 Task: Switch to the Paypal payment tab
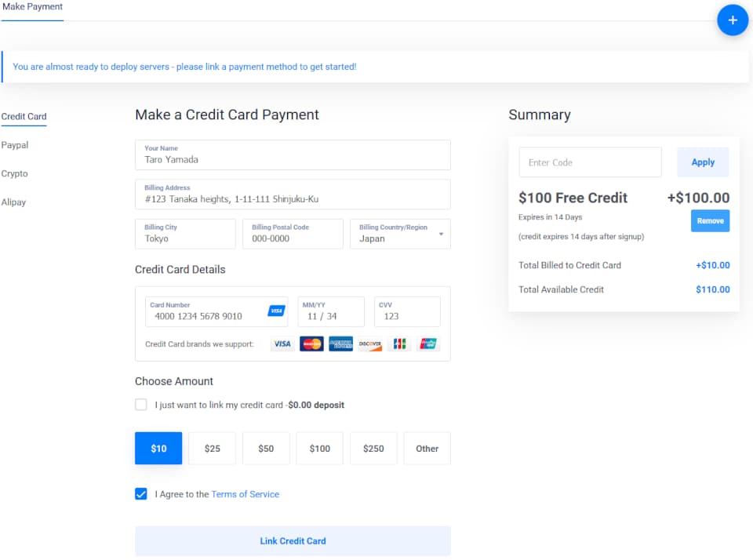click(15, 145)
